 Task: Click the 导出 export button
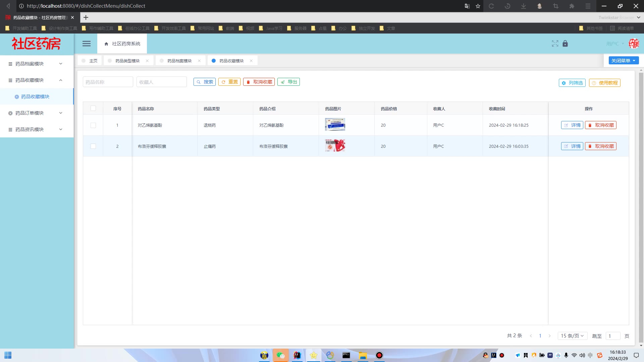coord(288,82)
